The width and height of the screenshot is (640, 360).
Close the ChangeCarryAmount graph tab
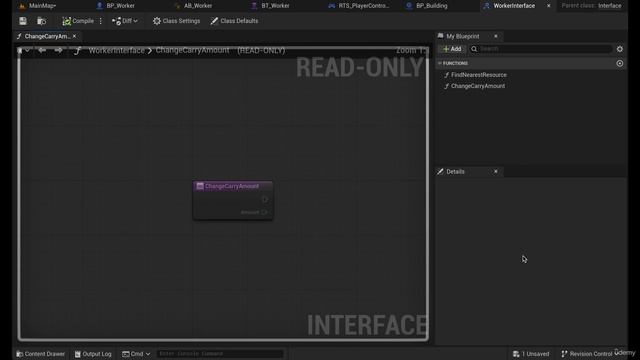pyautogui.click(x=74, y=36)
